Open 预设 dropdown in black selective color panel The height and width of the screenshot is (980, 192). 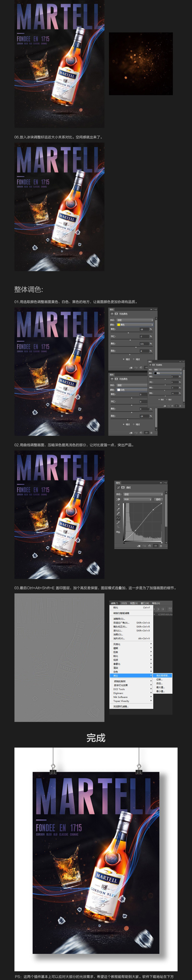click(x=168, y=369)
